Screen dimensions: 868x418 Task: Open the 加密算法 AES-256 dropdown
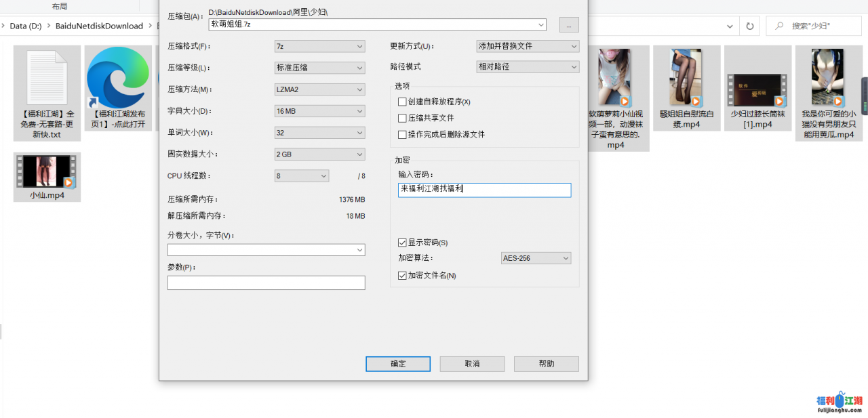(535, 258)
